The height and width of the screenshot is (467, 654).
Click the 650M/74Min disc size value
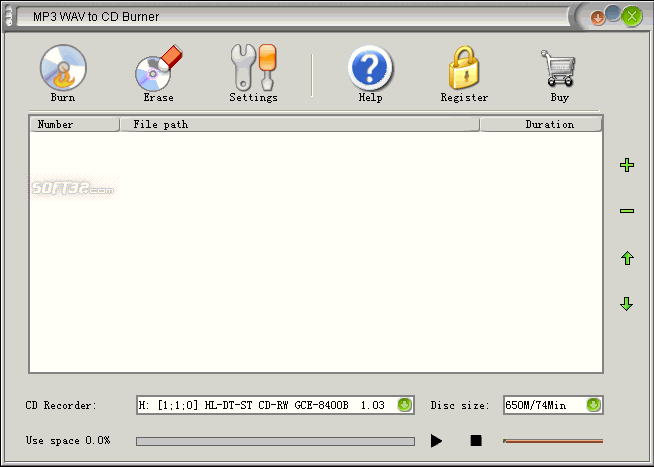tap(536, 405)
